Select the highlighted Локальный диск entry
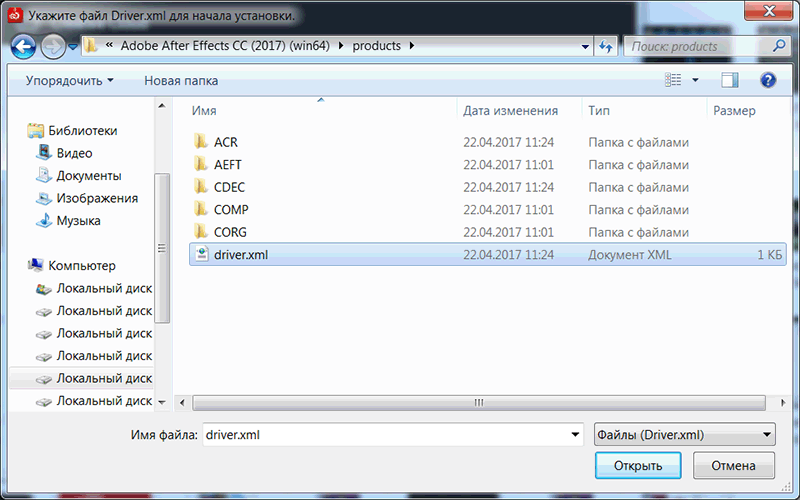 click(82, 378)
